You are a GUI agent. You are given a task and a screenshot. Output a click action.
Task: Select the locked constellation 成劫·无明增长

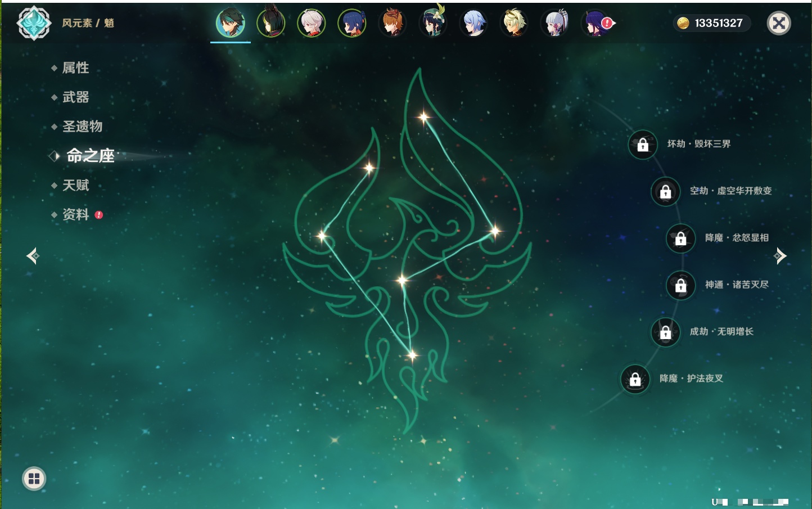click(x=665, y=332)
